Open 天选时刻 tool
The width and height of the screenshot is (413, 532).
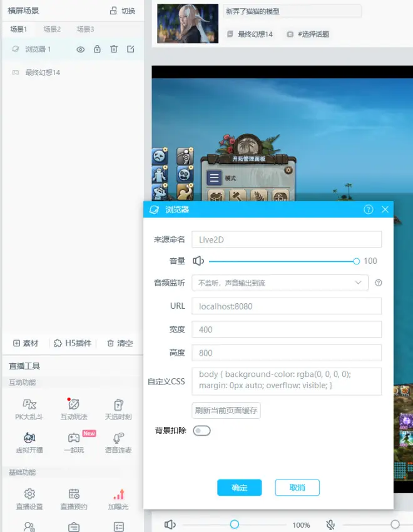click(x=118, y=409)
